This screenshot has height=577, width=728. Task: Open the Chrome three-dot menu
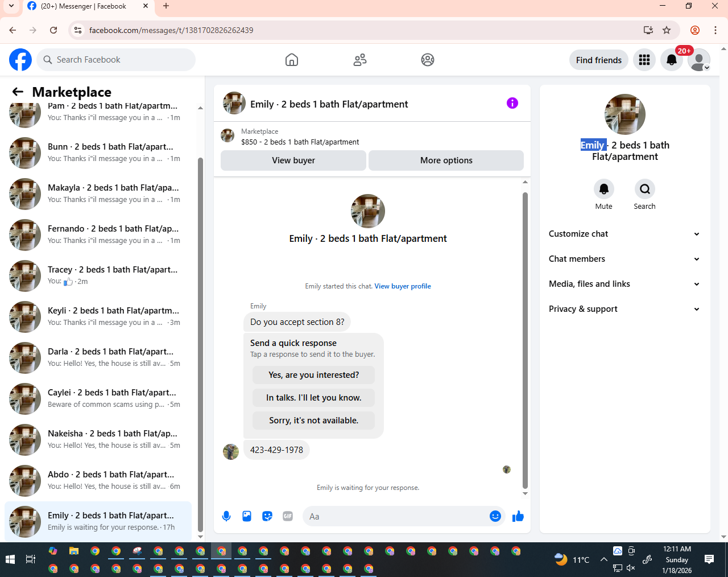point(715,30)
